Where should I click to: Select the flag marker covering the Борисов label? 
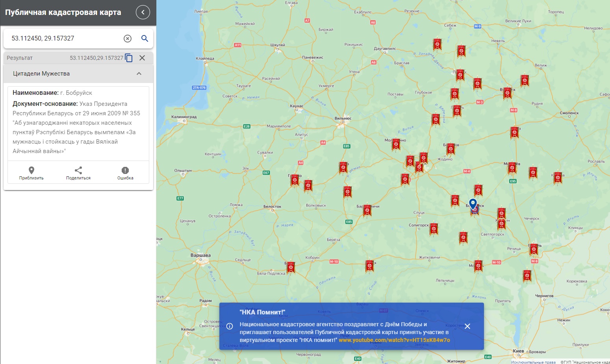(451, 149)
